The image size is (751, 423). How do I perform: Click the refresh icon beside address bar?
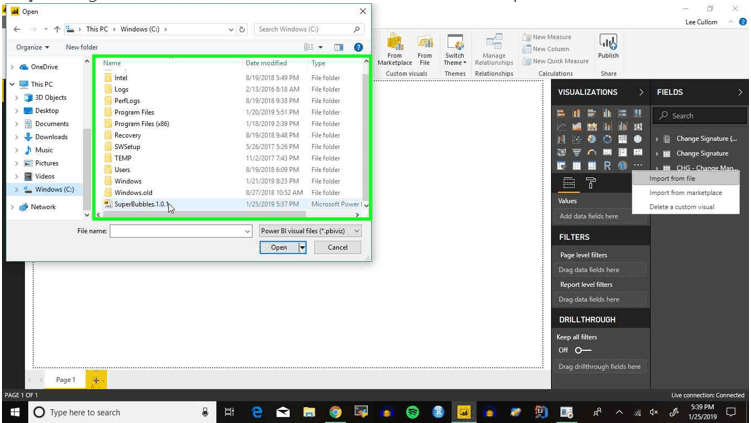click(242, 29)
